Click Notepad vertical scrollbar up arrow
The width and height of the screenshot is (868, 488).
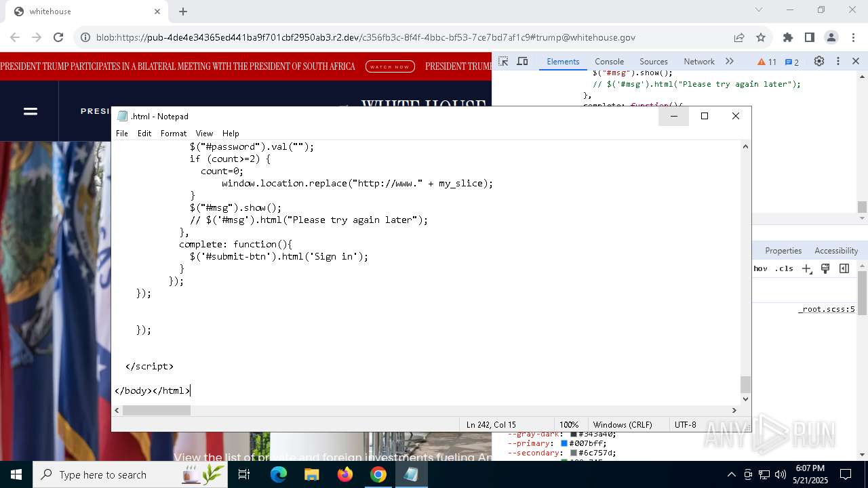coord(745,146)
